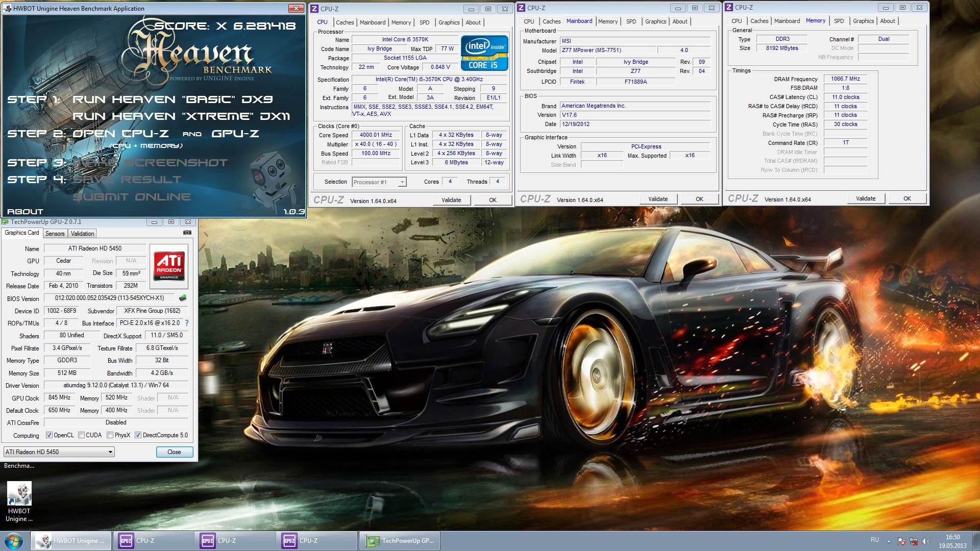Open the CPU tab in the Mainboard CPU-Z window
The height and width of the screenshot is (551, 980).
pyautogui.click(x=529, y=21)
